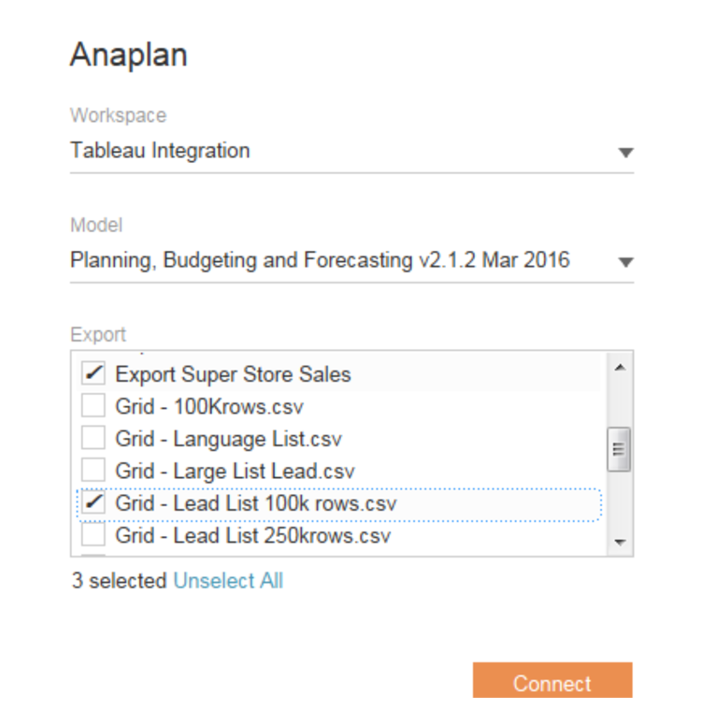Click the Unselect All link

click(x=228, y=581)
